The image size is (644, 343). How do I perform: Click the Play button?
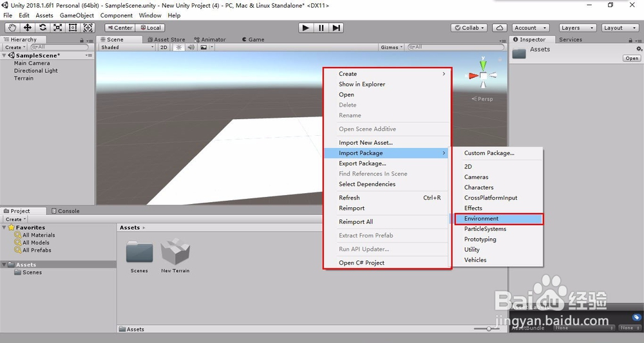tap(305, 28)
